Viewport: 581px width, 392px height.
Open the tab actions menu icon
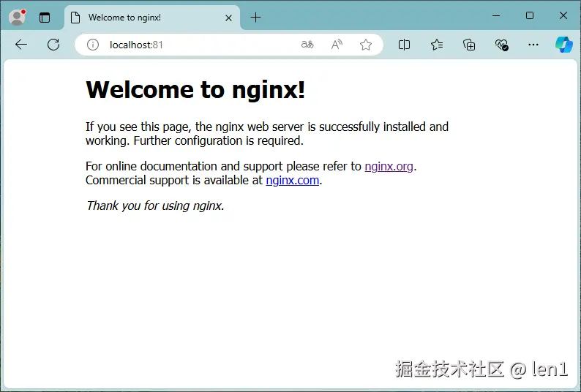tap(45, 18)
